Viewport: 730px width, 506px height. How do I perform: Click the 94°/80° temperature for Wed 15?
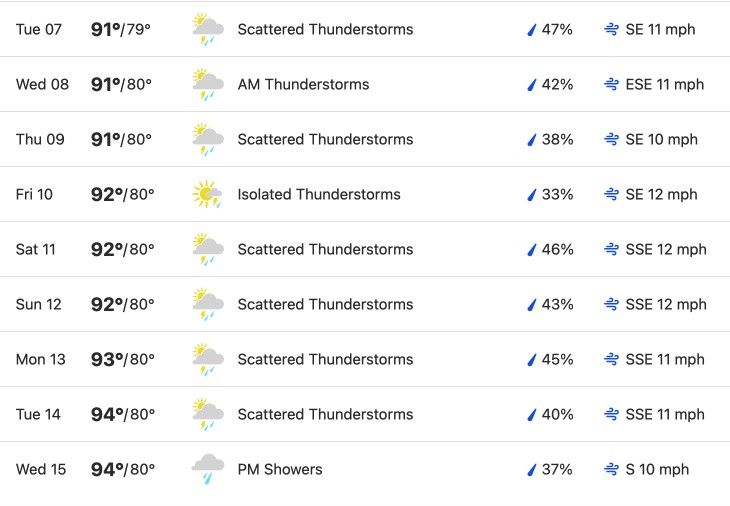[x=123, y=469]
